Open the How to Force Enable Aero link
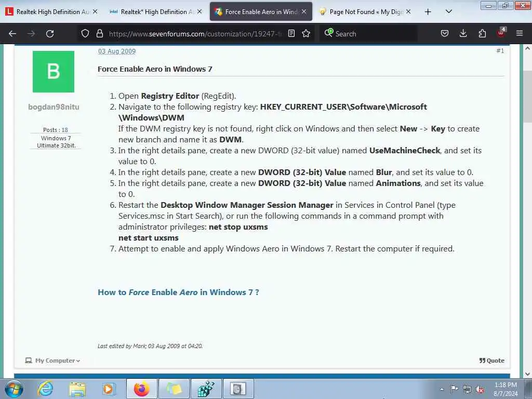532x399 pixels. point(179,292)
